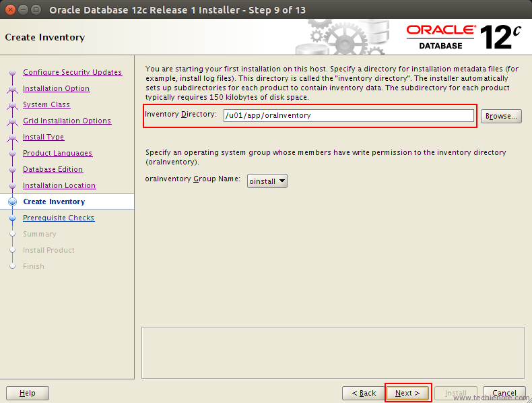Cancel the installer
The height and width of the screenshot is (403, 532).
(x=504, y=393)
